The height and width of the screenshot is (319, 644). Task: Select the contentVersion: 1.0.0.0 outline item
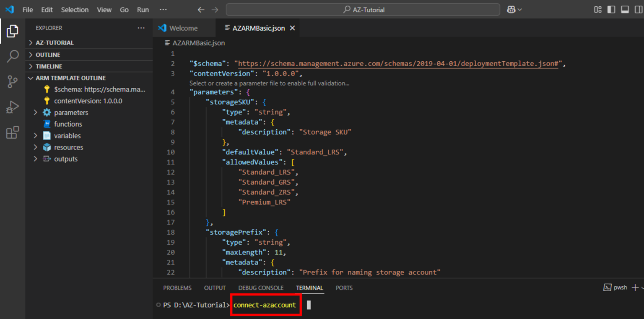(88, 101)
